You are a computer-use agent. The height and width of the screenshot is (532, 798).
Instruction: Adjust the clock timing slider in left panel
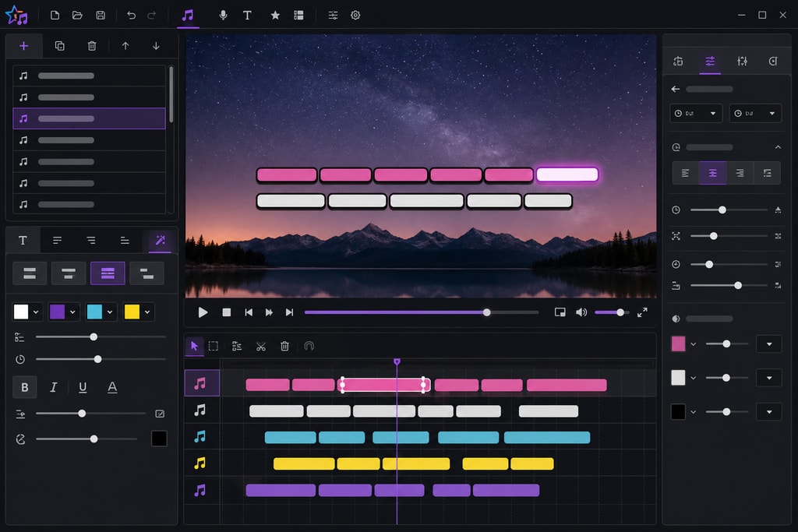[x=97, y=359]
